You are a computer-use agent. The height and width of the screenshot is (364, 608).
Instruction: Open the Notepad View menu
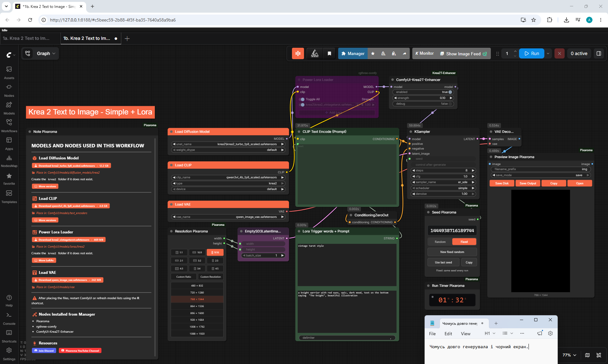tap(465, 334)
